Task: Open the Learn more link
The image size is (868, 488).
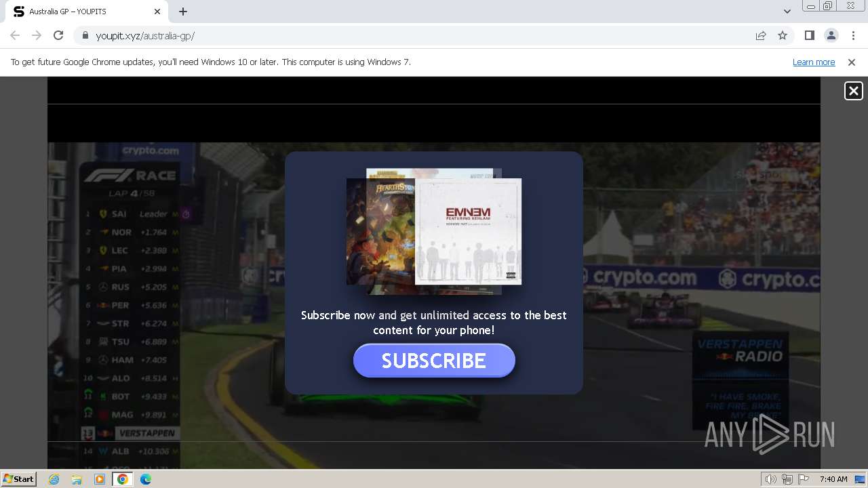Action: [x=814, y=62]
